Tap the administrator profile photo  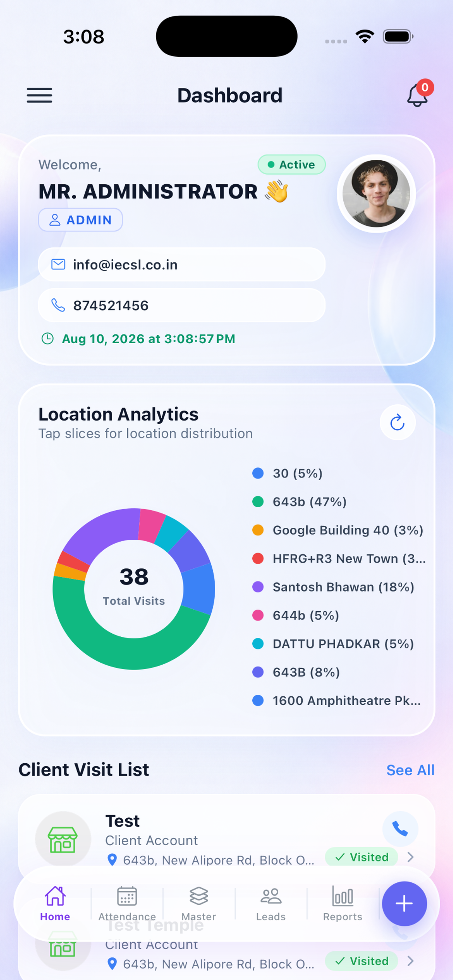[376, 194]
